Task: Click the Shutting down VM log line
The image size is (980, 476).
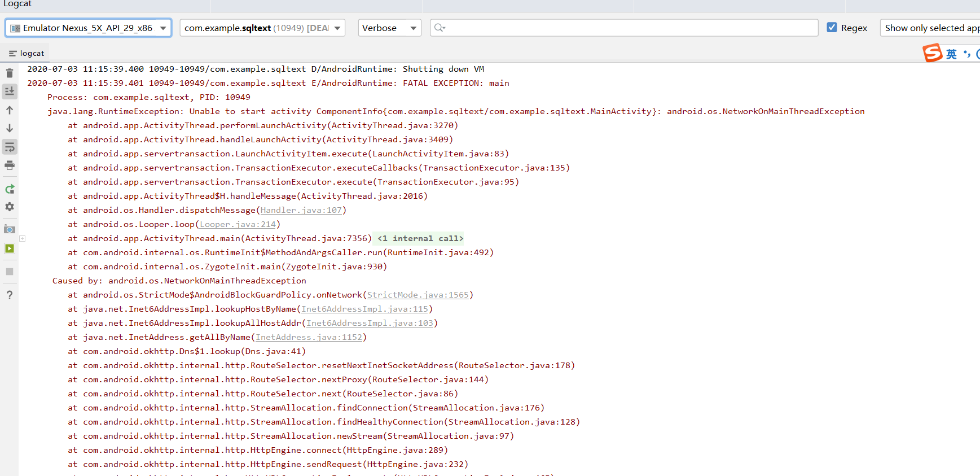Action: click(256, 69)
